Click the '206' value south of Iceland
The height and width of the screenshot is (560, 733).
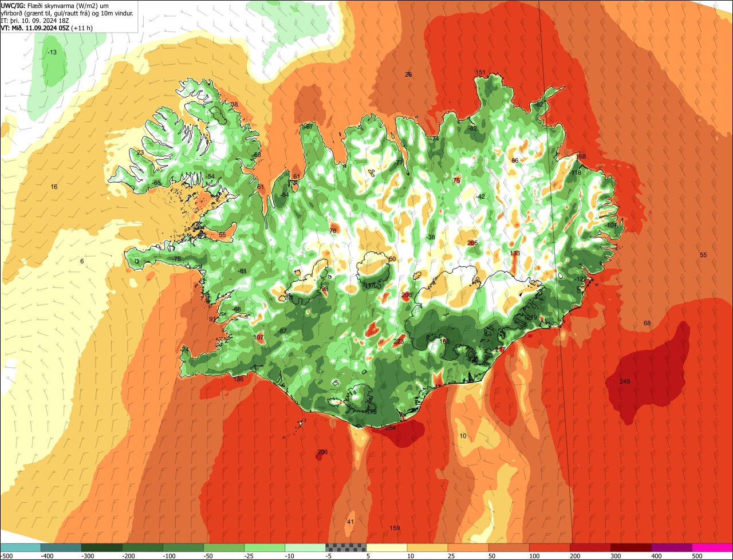pyautogui.click(x=322, y=452)
